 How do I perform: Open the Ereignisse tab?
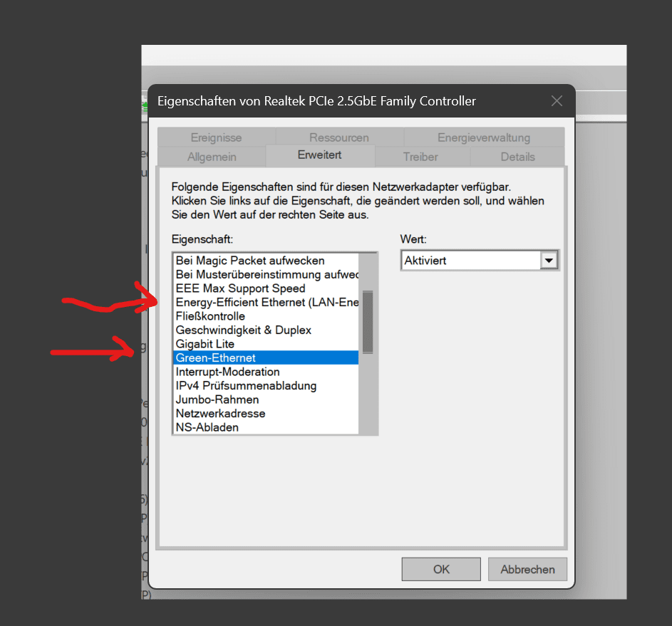click(x=217, y=137)
